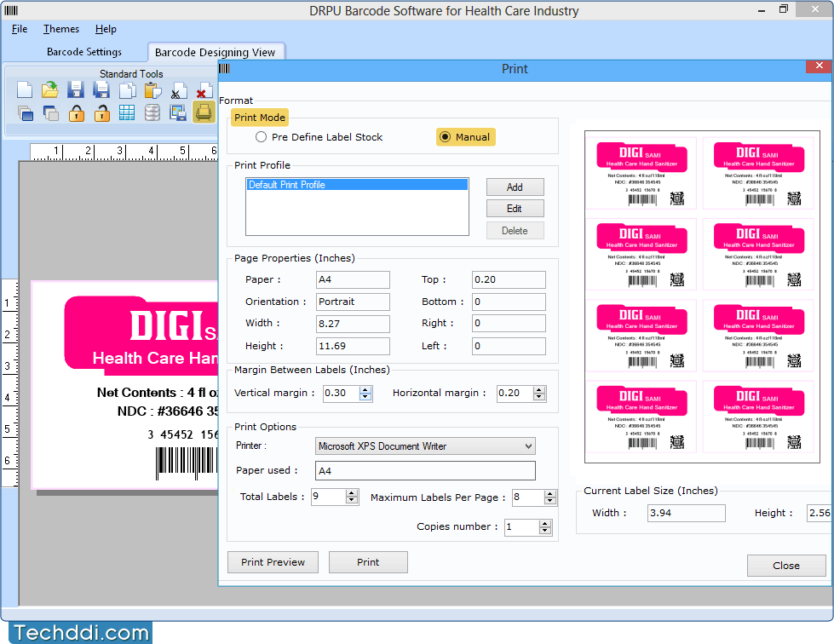
Task: Toggle the grid view icon
Action: tap(127, 112)
